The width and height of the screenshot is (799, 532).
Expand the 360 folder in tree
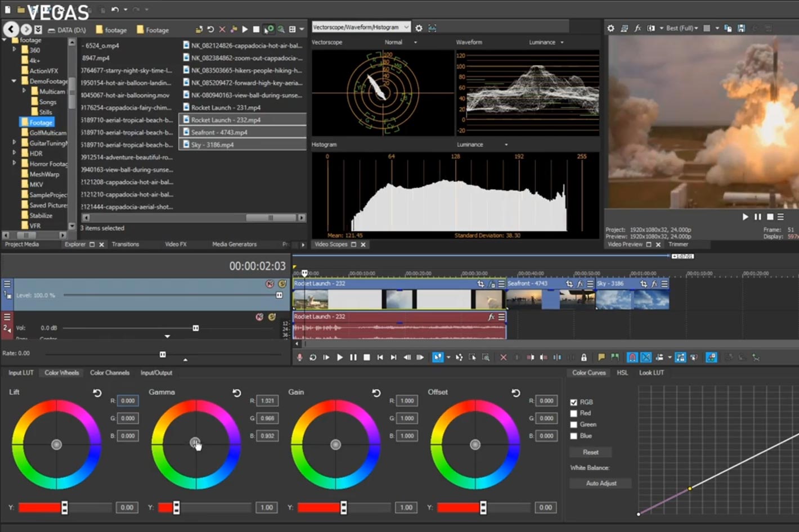click(x=15, y=49)
